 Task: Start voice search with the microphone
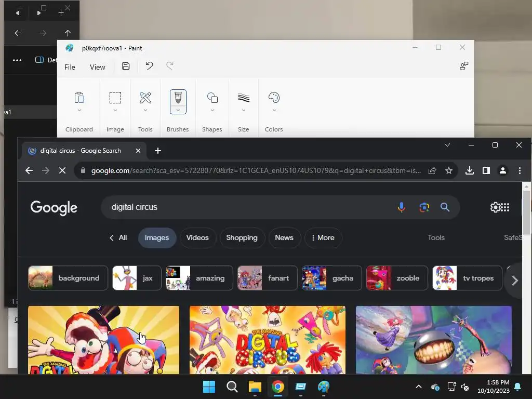pos(402,207)
